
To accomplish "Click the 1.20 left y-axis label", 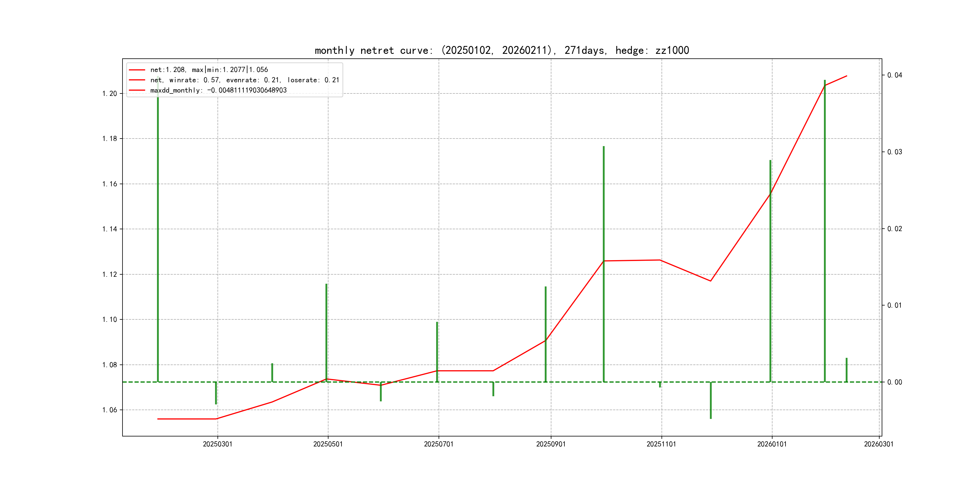I will [109, 93].
